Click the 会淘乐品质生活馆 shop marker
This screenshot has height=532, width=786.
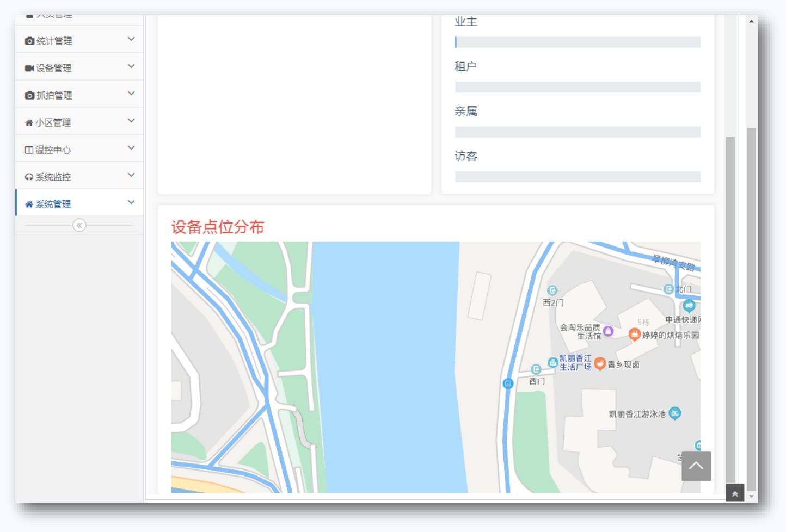608,331
